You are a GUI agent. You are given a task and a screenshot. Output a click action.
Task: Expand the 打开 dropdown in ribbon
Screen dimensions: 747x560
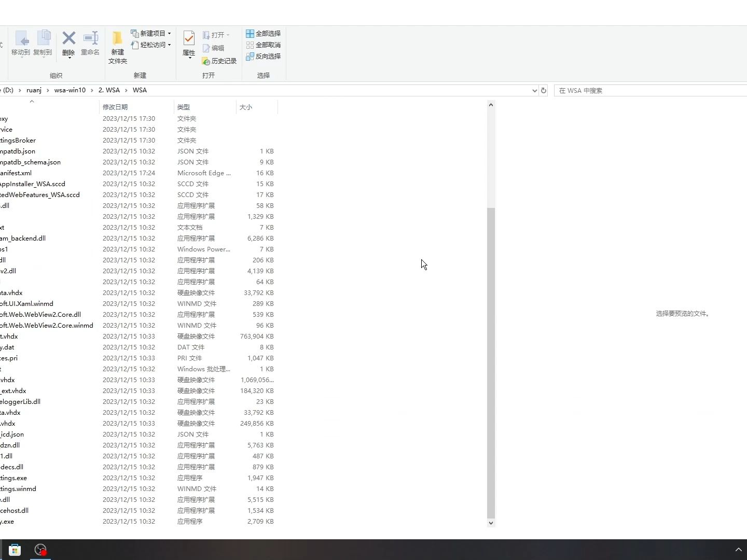pyautogui.click(x=228, y=35)
